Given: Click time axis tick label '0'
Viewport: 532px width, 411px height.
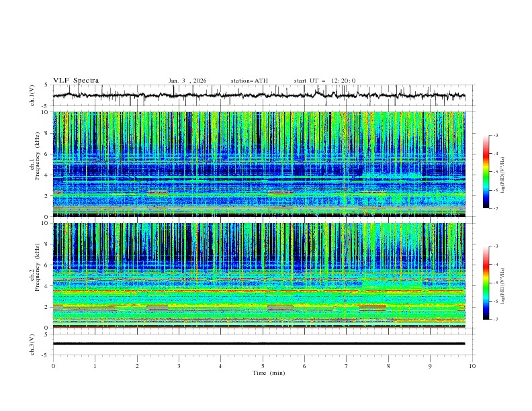Looking at the screenshot, I should tap(53, 366).
